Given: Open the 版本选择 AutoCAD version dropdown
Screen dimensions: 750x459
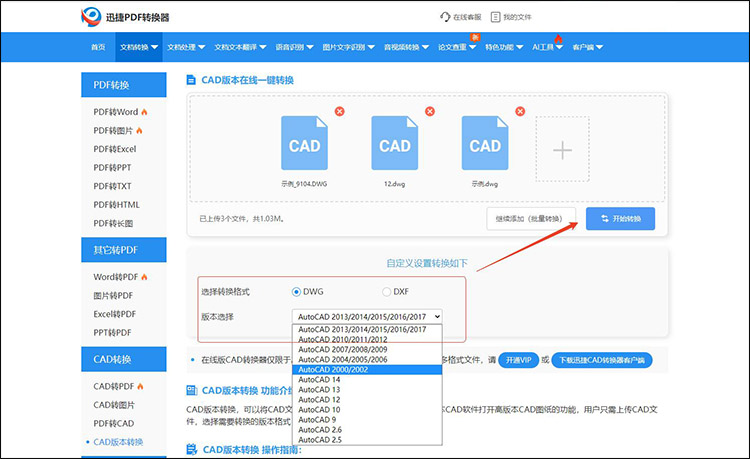Looking at the screenshot, I should click(367, 317).
